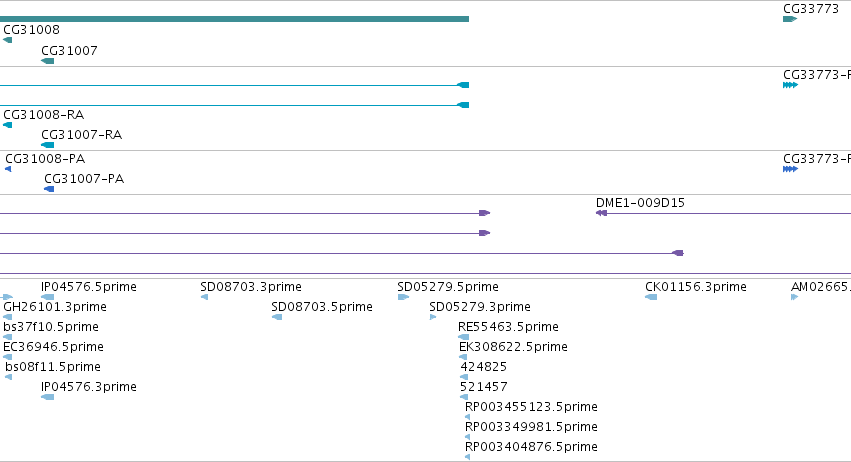This screenshot has height=462, width=851.
Task: Open the CG31008-RA transcript label
Action: tap(43, 115)
